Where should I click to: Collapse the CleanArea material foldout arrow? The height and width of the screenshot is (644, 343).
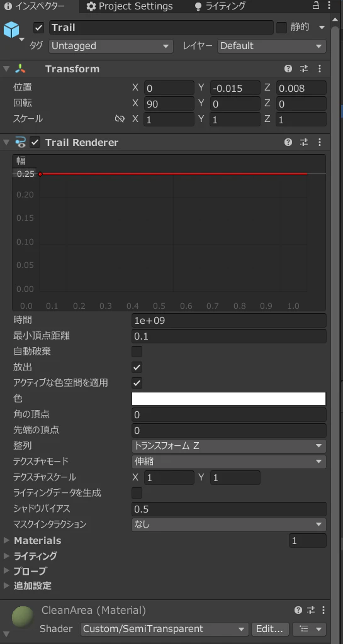click(x=5, y=635)
